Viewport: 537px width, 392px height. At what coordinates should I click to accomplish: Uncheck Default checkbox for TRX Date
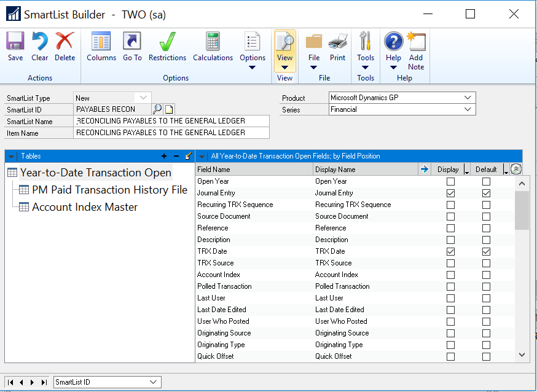[487, 252]
